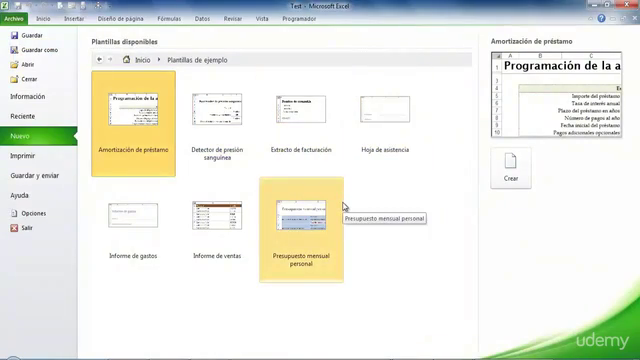
Task: Click the breadcrumb forward arrow
Action: point(110,60)
